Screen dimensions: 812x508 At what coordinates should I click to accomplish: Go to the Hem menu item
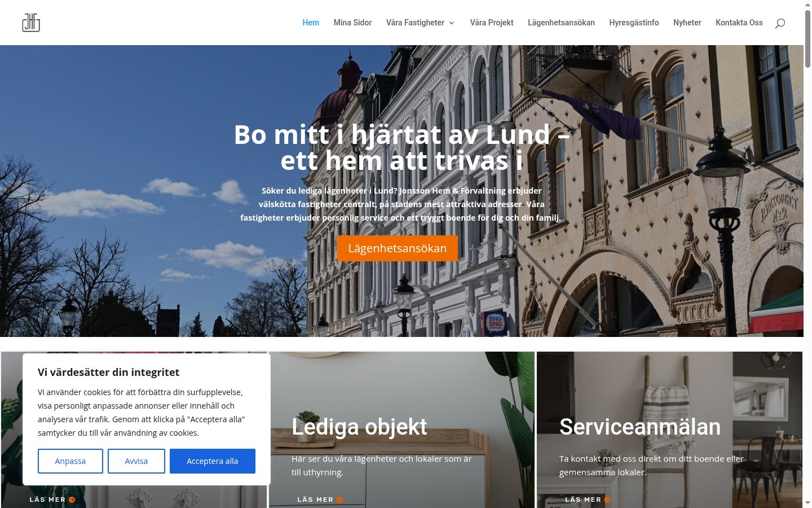(311, 23)
